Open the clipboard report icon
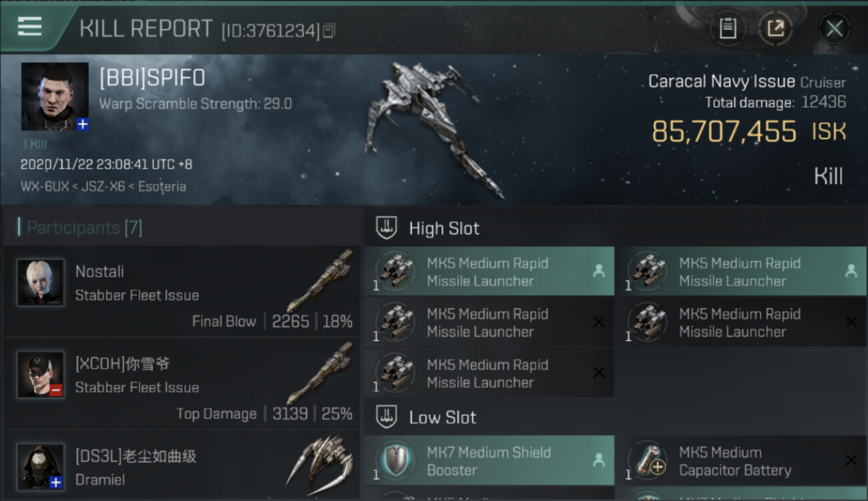868x501 pixels. [x=728, y=29]
